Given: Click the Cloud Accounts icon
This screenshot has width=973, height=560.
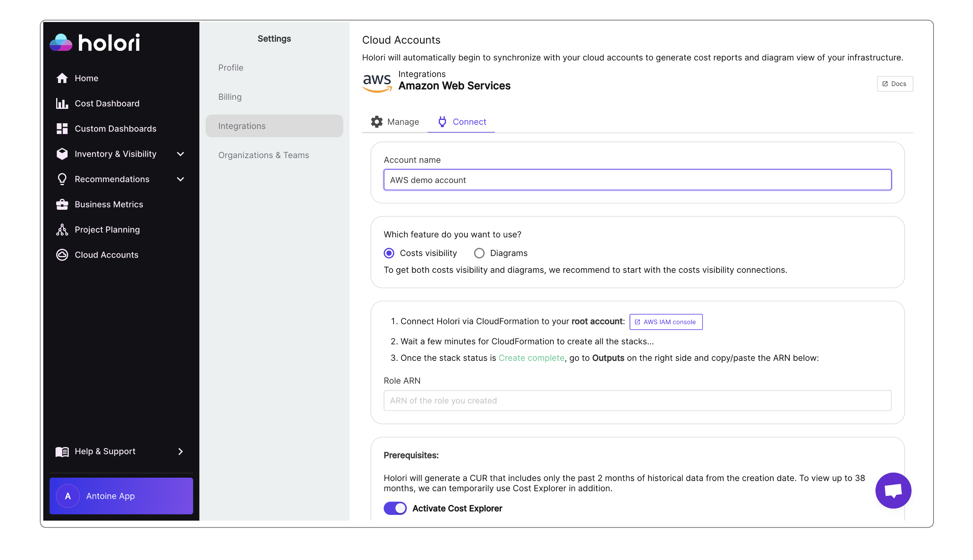Looking at the screenshot, I should (63, 254).
